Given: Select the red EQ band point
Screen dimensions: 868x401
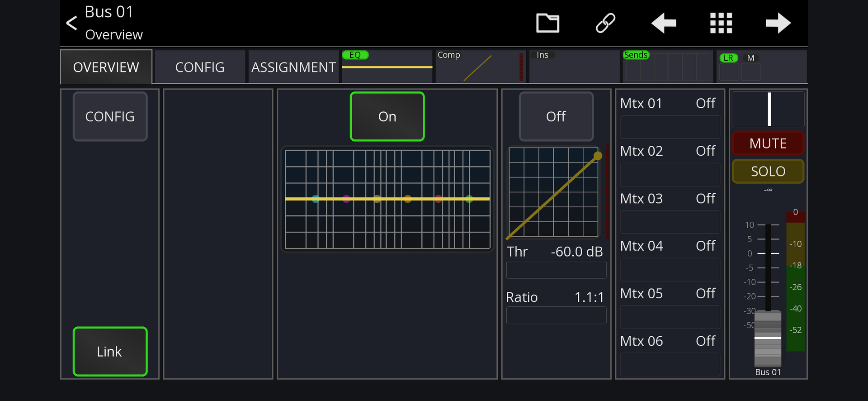Looking at the screenshot, I should pos(439,199).
